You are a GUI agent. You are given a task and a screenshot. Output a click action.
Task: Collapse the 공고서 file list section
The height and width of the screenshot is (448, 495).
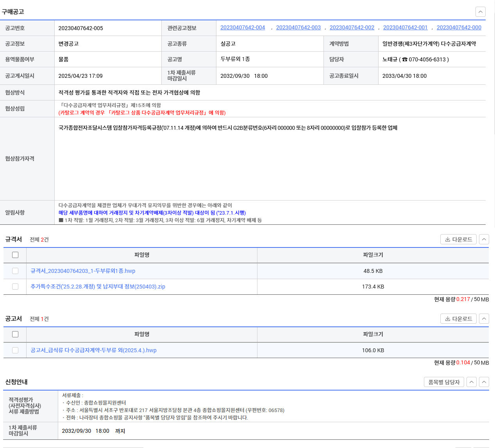coord(484,319)
